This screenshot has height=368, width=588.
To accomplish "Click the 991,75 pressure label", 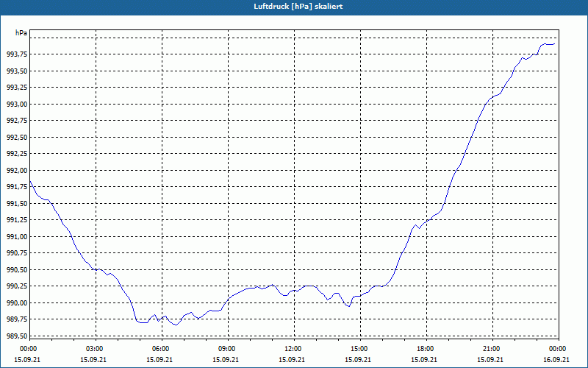I will point(17,187).
